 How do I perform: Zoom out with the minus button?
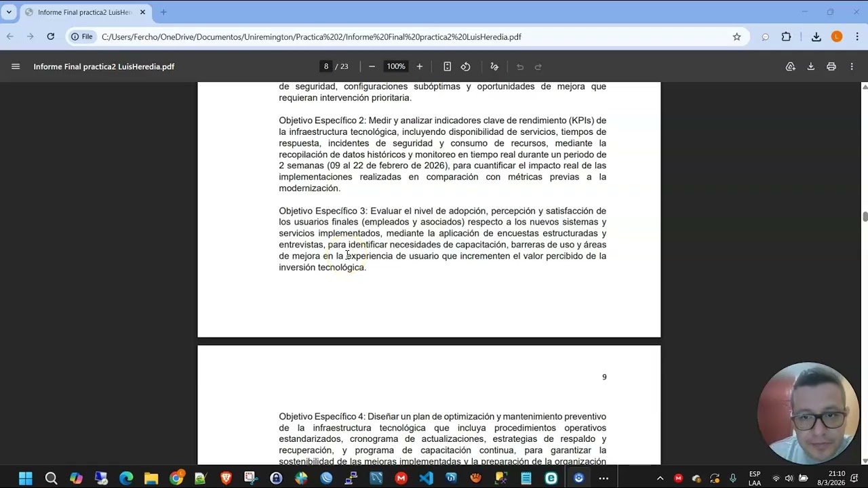(372, 66)
